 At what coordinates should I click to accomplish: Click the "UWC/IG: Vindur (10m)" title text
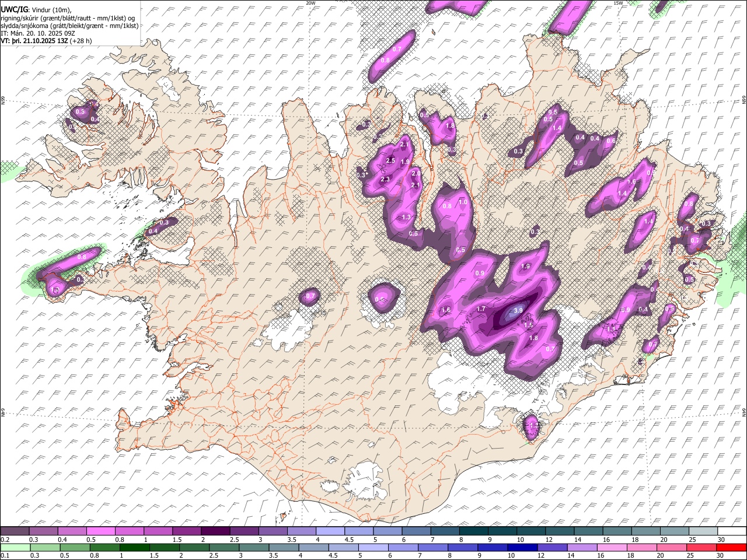click(x=36, y=10)
